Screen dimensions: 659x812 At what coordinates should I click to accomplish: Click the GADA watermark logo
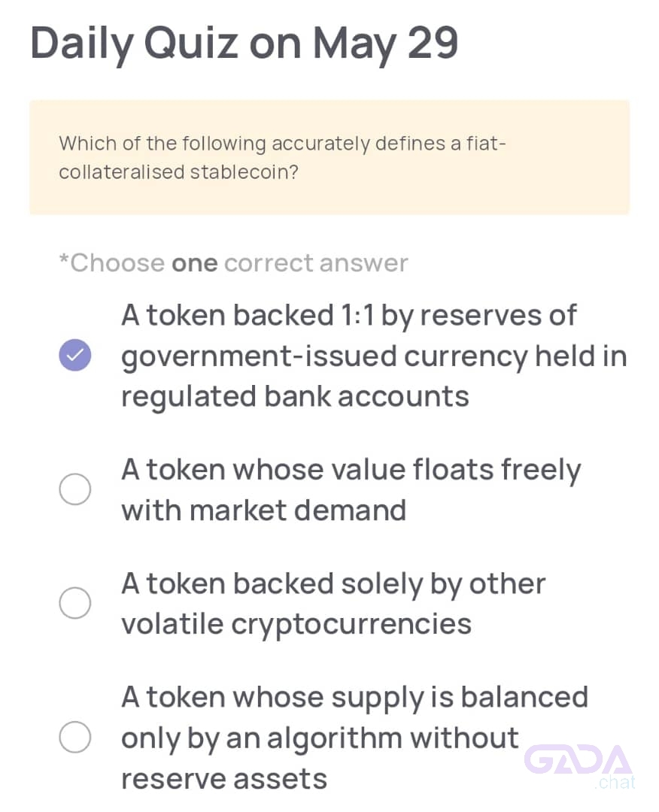pyautogui.click(x=579, y=759)
